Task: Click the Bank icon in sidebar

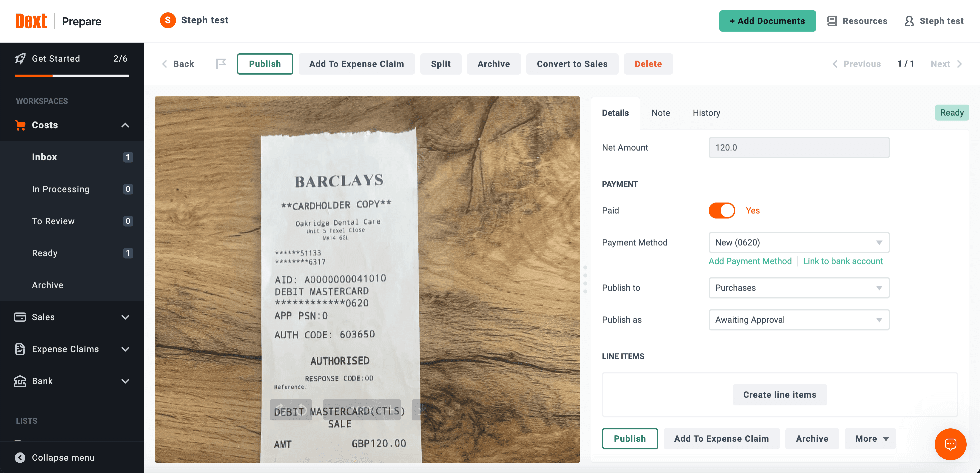Action: pyautogui.click(x=20, y=381)
